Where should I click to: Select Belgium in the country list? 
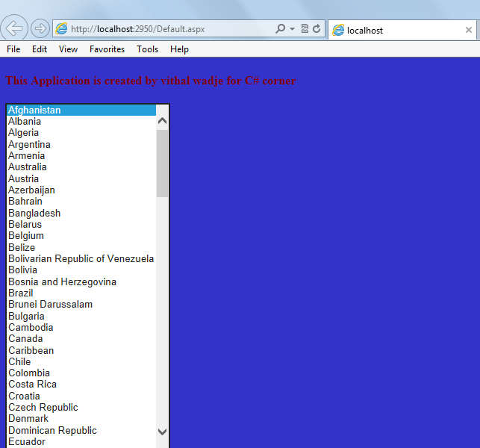point(81,235)
